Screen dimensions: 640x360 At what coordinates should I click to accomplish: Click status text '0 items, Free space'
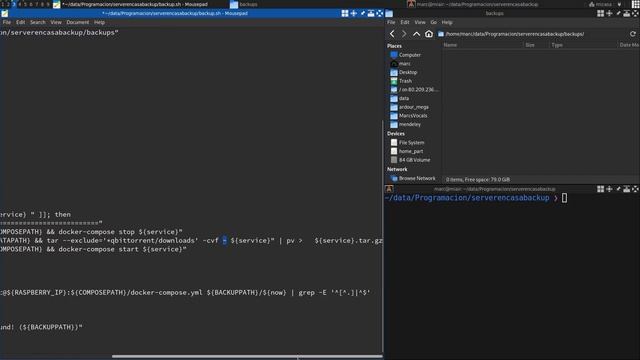[478, 179]
